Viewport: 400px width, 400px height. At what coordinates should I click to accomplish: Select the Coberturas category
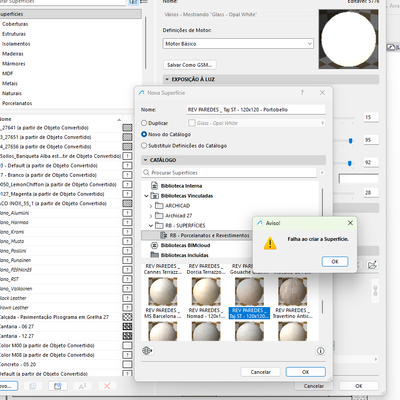15,24
